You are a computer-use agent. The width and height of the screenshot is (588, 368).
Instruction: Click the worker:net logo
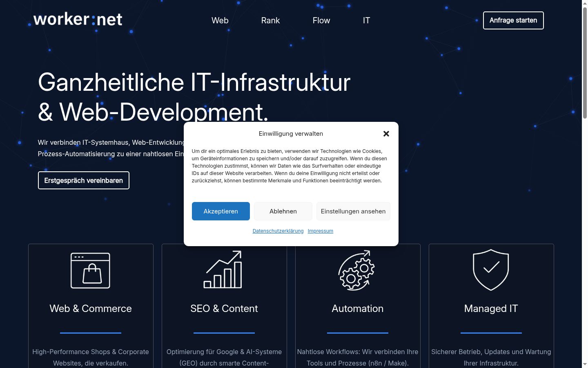tap(78, 19)
